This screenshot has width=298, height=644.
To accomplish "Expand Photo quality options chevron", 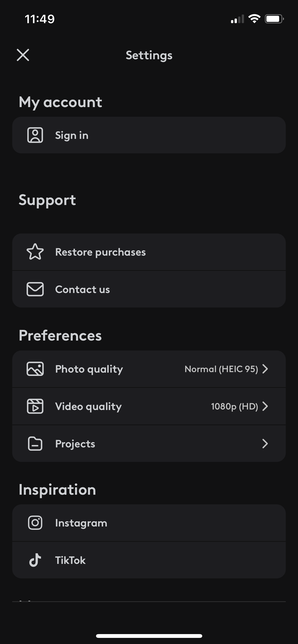I will [x=265, y=369].
